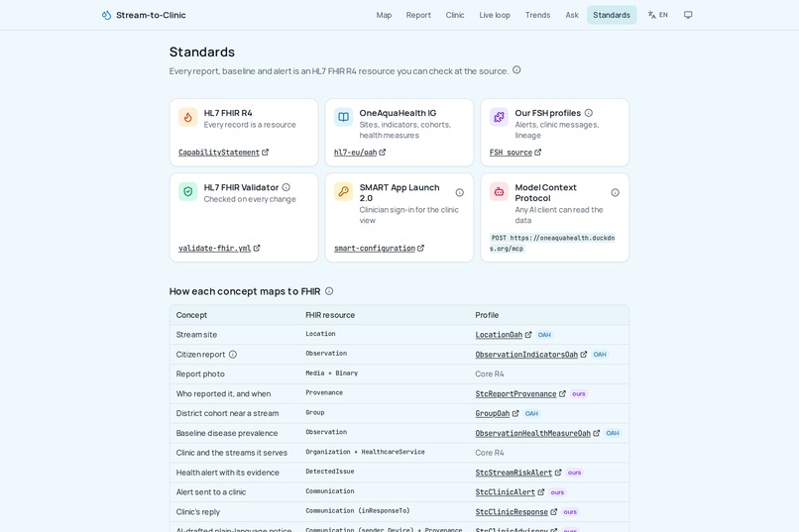Click external-link icon after GroupOah
The image size is (799, 532).
click(x=515, y=413)
